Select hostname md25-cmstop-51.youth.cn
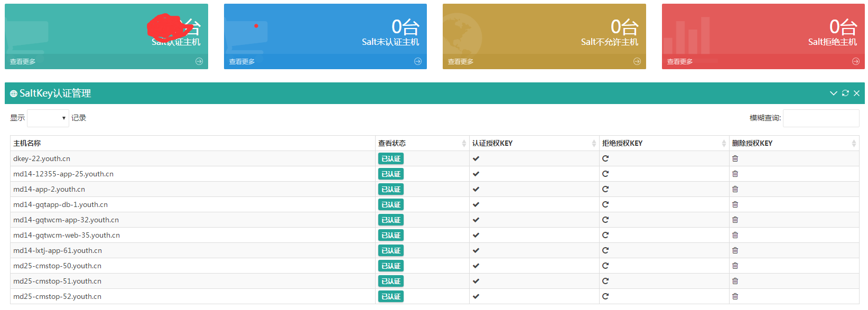Viewport: 868px width, 310px height. coord(58,281)
